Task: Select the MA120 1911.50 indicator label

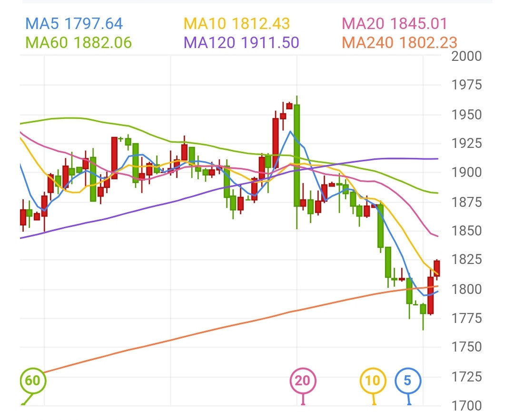Action: click(241, 42)
